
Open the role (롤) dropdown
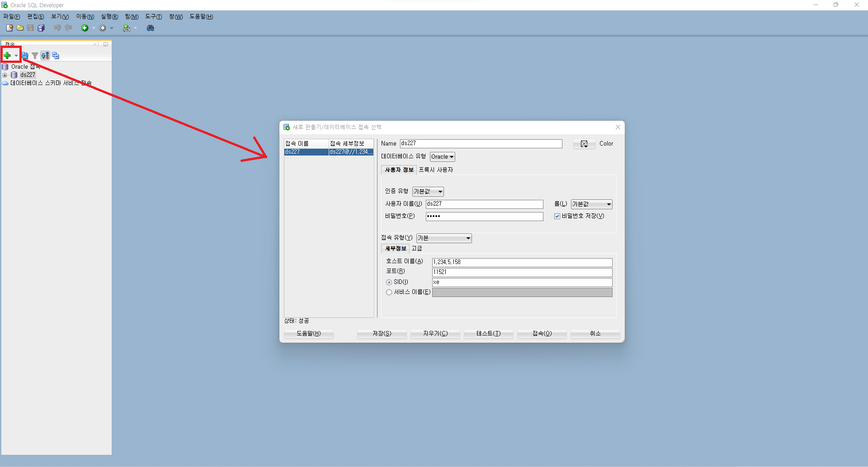(591, 204)
